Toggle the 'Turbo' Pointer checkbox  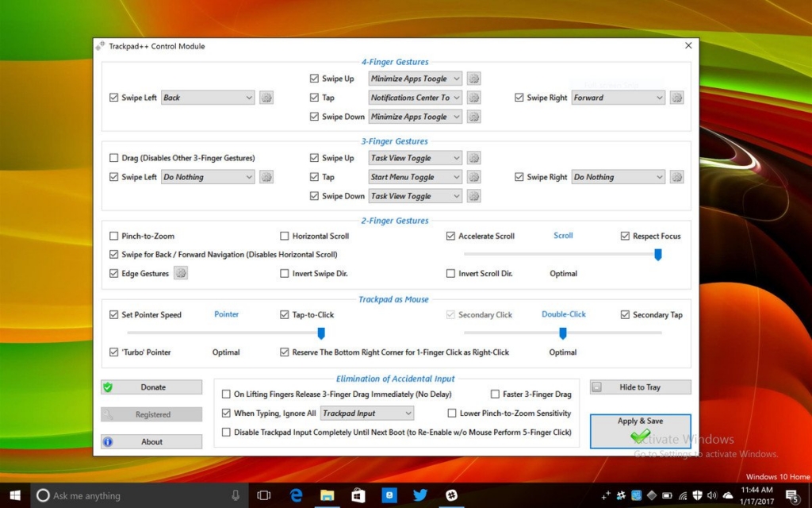tap(113, 352)
